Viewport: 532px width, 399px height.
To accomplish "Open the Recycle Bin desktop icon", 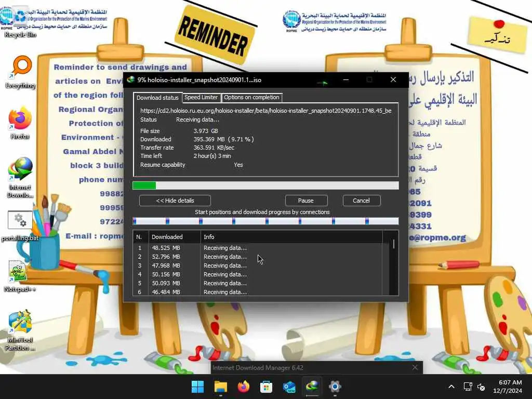I will tap(20, 21).
